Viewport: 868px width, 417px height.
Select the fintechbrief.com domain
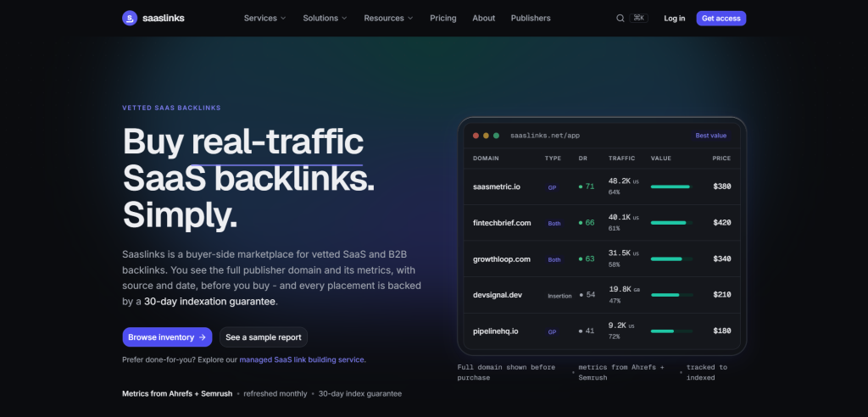pos(502,223)
